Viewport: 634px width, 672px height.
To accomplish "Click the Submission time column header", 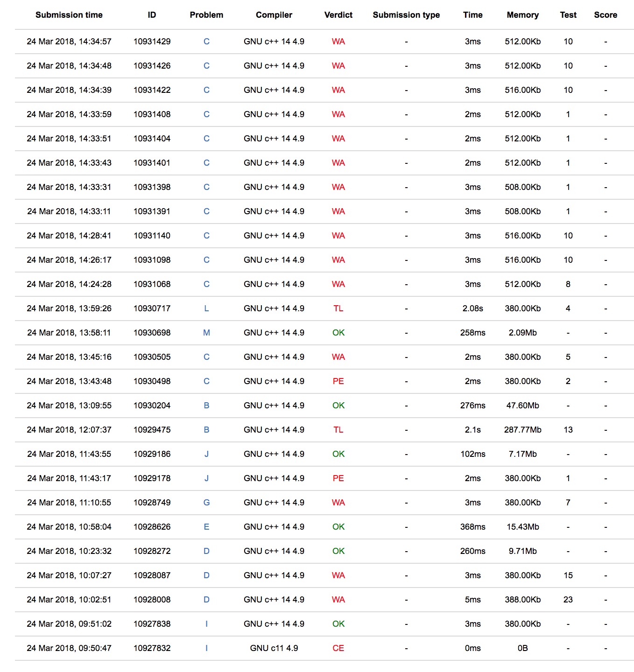I will 69,15.
